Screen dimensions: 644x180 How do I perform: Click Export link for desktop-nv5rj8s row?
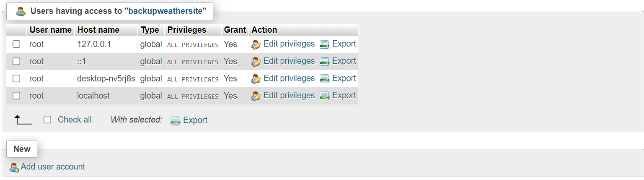(x=344, y=78)
